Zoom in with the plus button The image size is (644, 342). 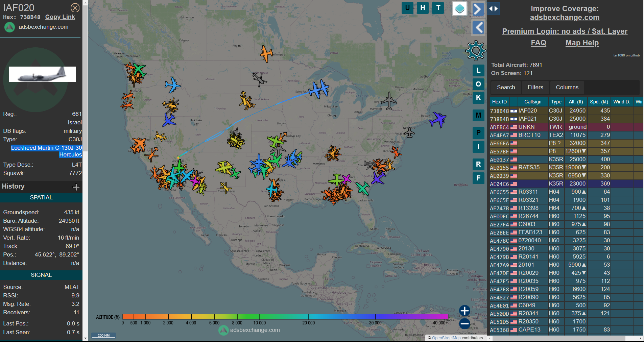coord(464,311)
